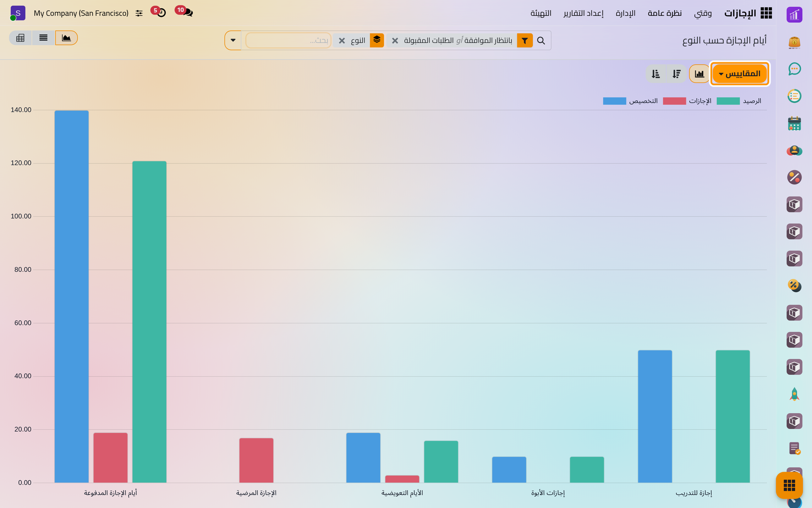
Task: Open the إعداد التقارير menu
Action: coord(583,13)
